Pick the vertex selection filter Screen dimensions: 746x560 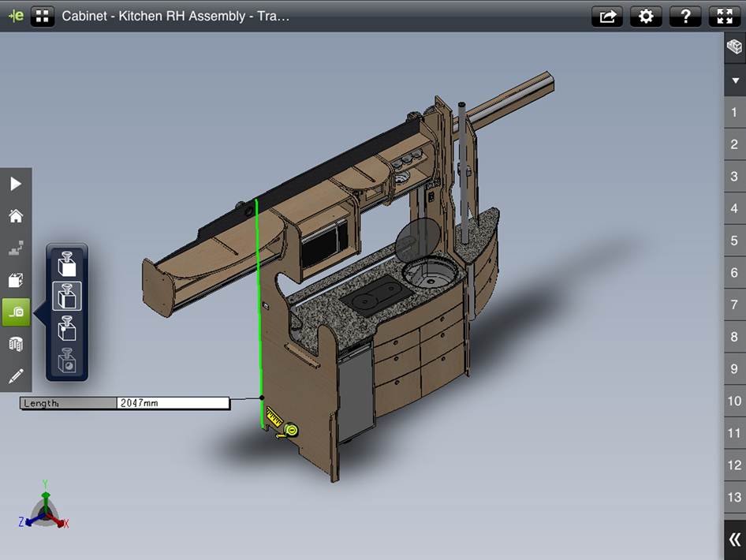pos(67,329)
